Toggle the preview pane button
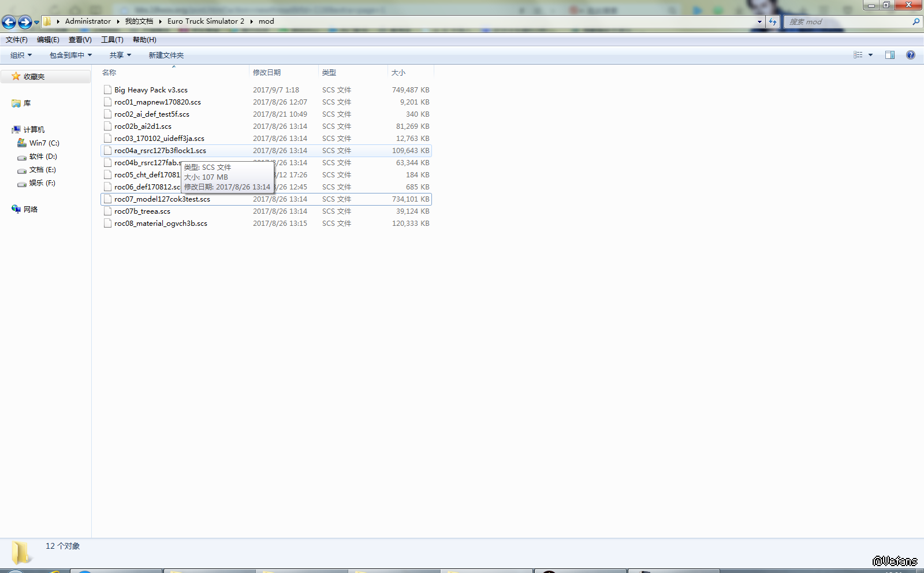 [x=890, y=55]
